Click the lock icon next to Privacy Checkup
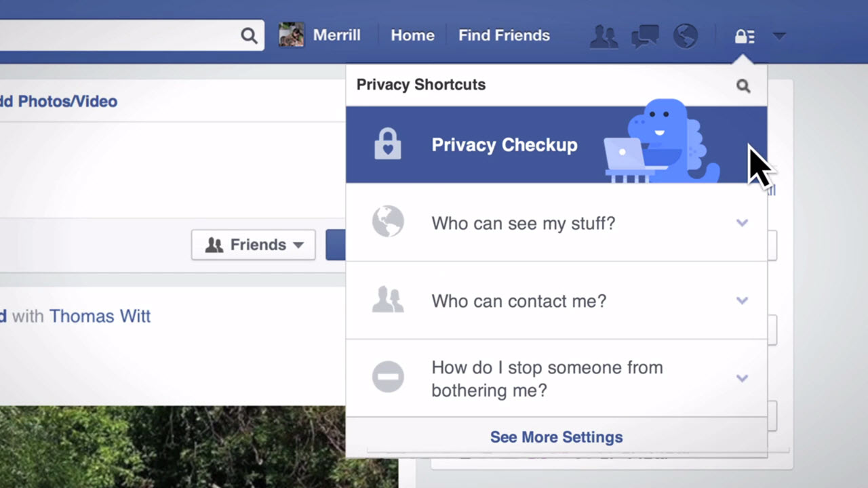The image size is (868, 488). click(x=388, y=144)
